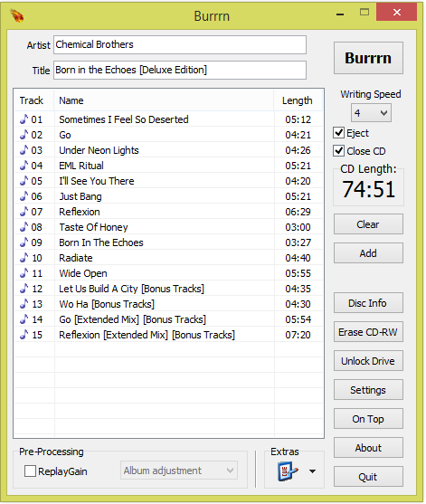Screen dimensions: 426x504
Task: Select track Wide Open
Action: pos(168,273)
